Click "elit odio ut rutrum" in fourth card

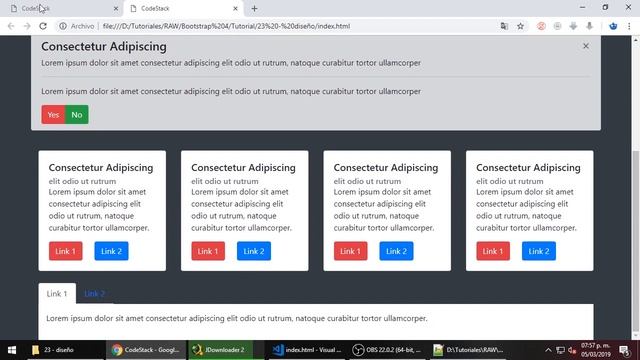coord(510,181)
